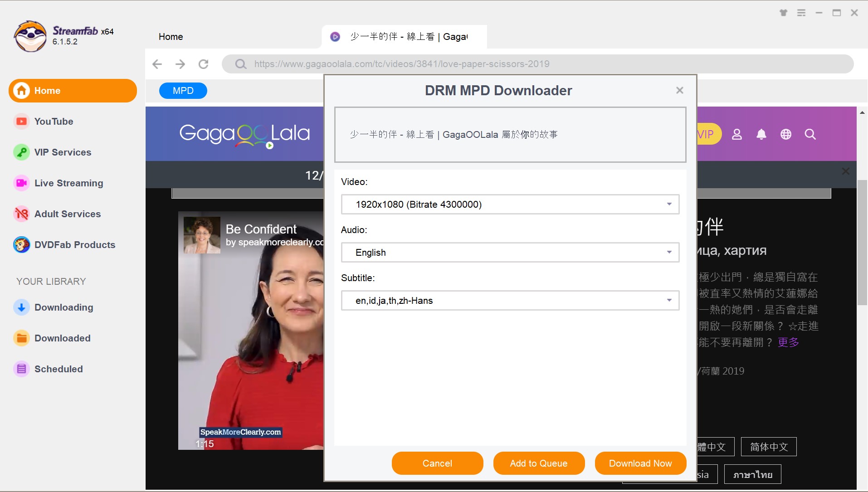This screenshot has height=492, width=868.
Task: Click the Scheduled list icon
Action: pos(21,369)
